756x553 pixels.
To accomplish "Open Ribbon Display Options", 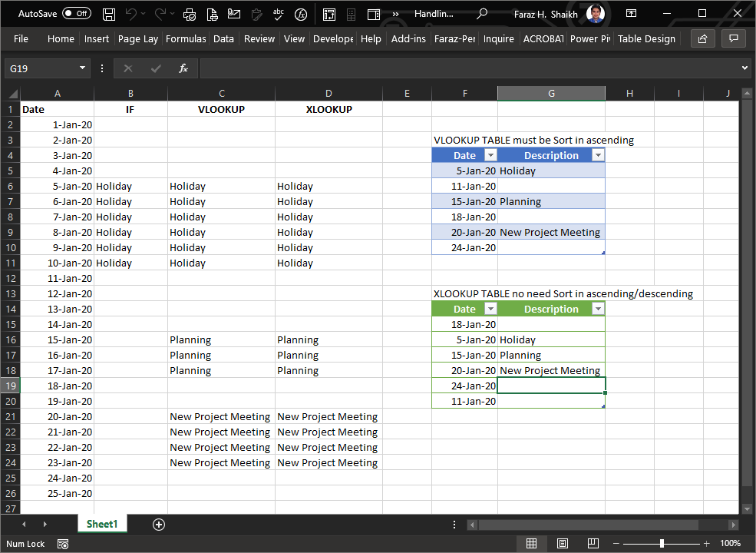I will 631,14.
